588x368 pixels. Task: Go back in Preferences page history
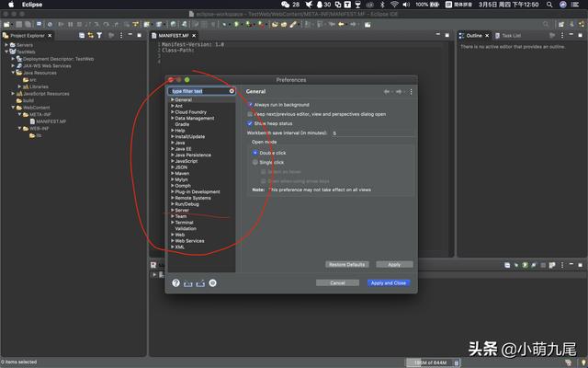click(x=386, y=92)
